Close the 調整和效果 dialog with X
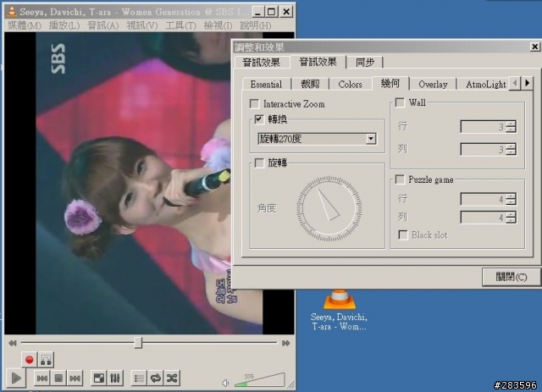The image size is (542, 392). (x=534, y=47)
